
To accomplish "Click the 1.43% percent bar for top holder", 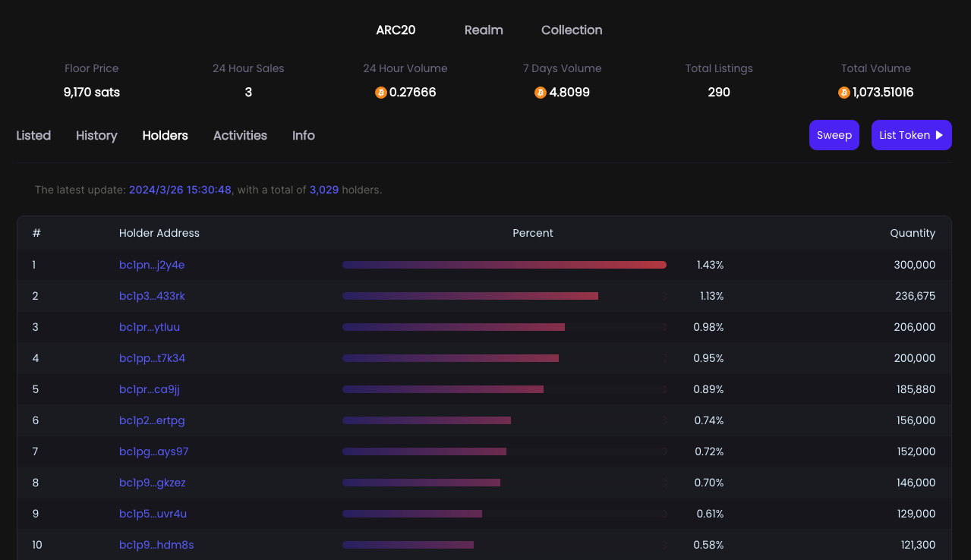I will point(504,265).
